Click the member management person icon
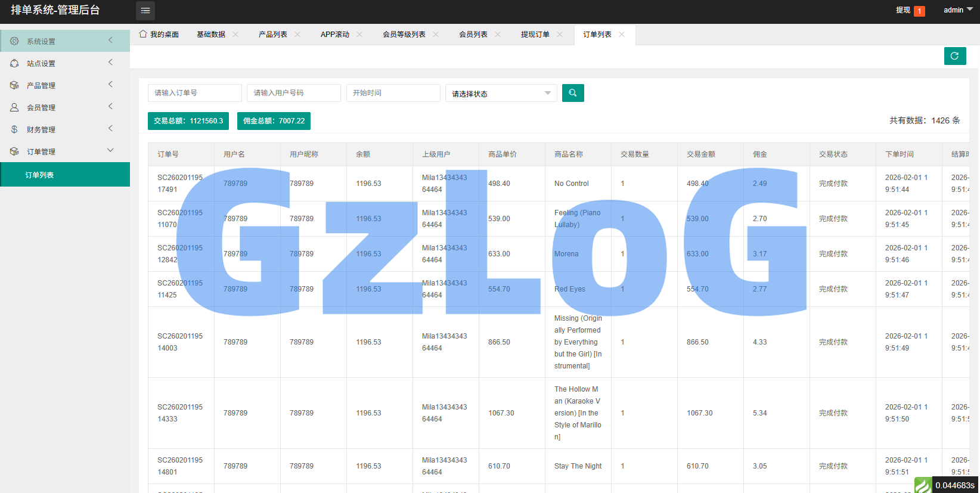The image size is (980, 493). coord(14,107)
